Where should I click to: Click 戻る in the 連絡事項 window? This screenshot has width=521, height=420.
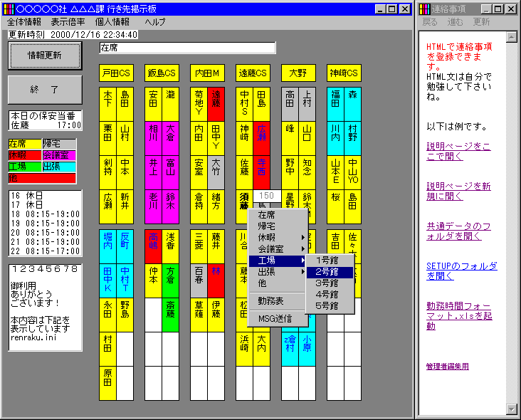point(430,22)
